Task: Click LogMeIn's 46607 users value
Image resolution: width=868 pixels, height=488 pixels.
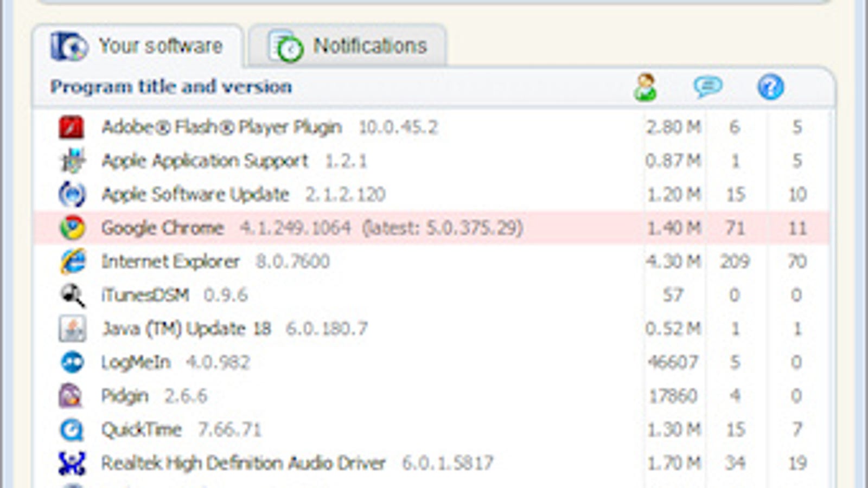Action: click(x=673, y=362)
